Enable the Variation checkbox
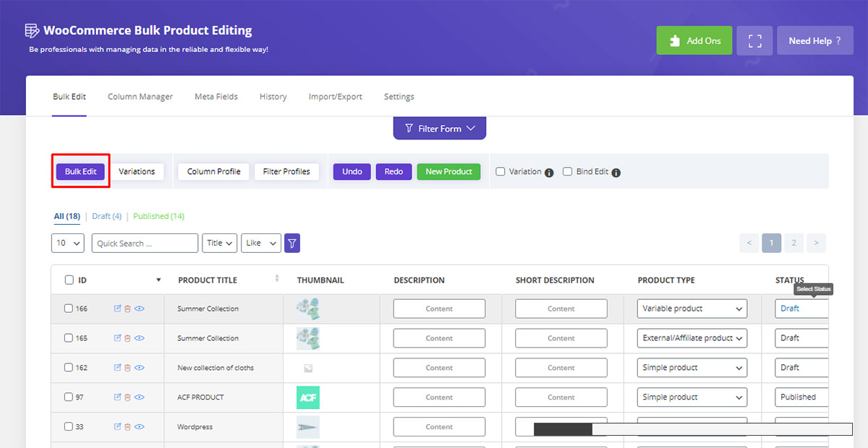 tap(501, 172)
